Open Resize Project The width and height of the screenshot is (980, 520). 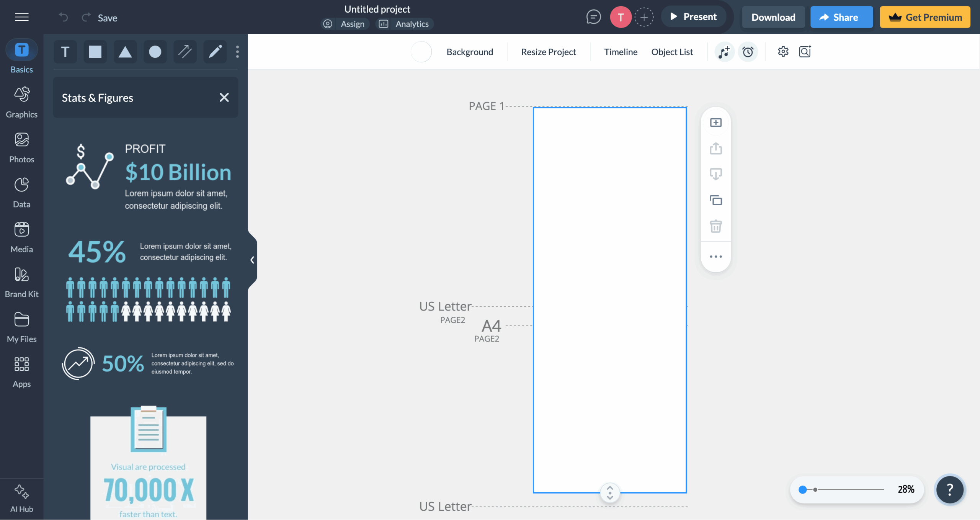click(x=548, y=52)
